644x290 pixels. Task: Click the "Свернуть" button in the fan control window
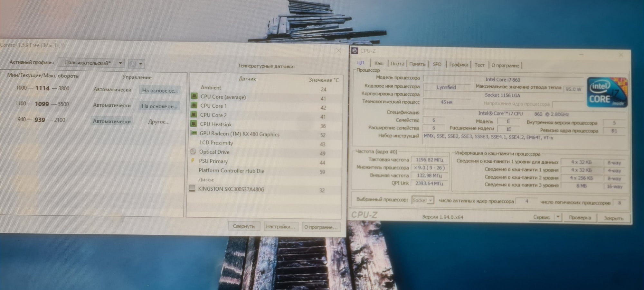tap(244, 226)
